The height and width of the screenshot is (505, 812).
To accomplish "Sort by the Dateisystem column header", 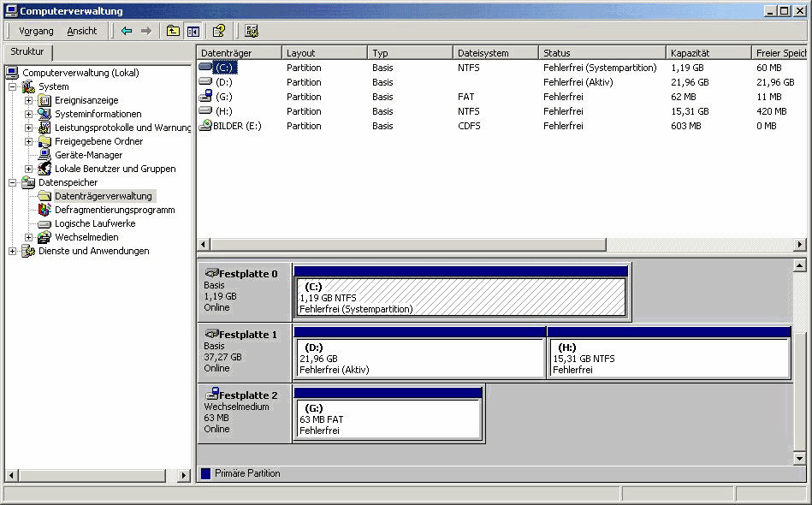I will (496, 53).
